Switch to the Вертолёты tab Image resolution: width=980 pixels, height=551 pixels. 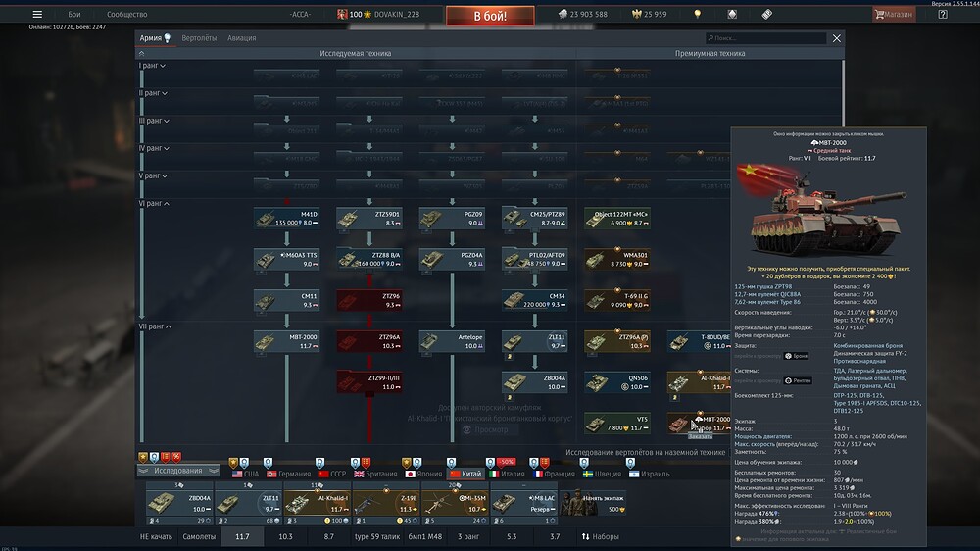pyautogui.click(x=199, y=38)
